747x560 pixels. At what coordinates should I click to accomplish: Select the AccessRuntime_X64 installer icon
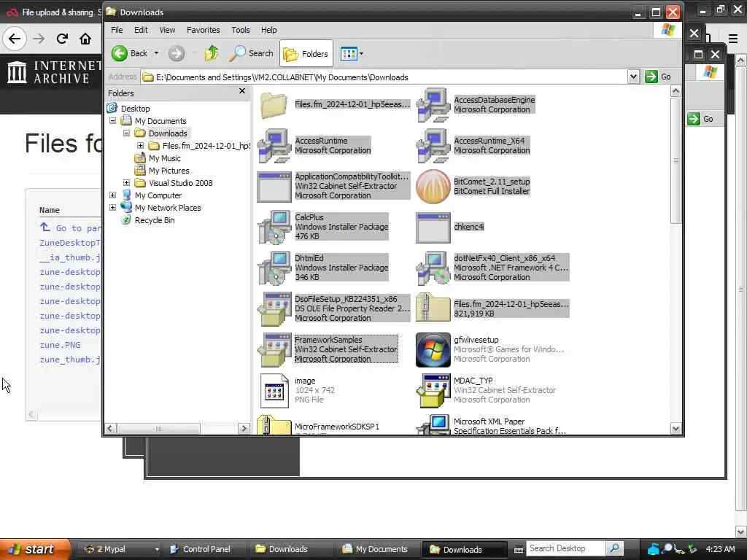[x=433, y=146]
